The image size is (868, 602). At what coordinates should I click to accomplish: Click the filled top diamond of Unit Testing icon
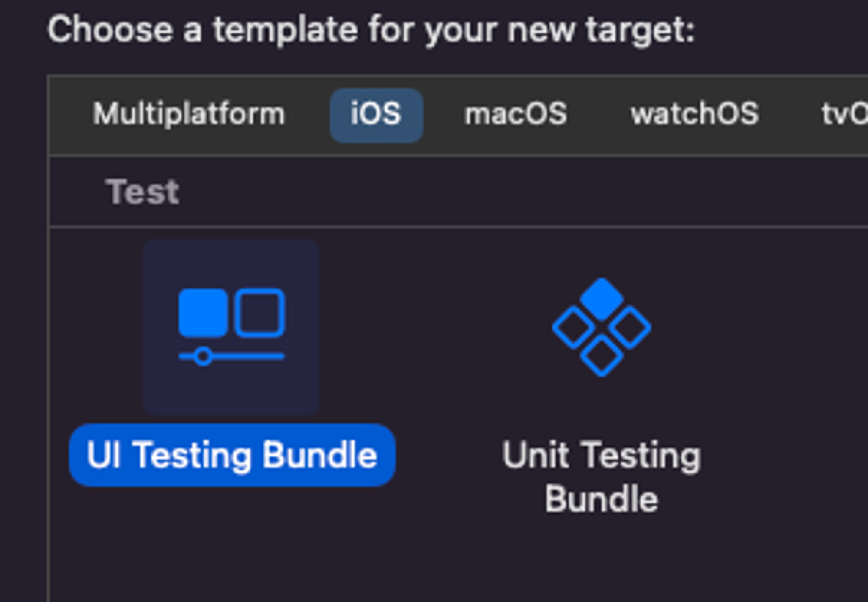602,299
